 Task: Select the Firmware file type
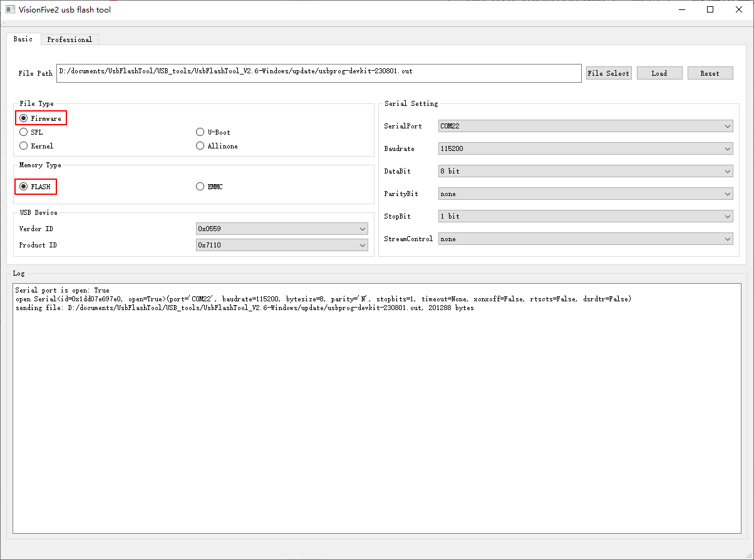click(x=41, y=118)
